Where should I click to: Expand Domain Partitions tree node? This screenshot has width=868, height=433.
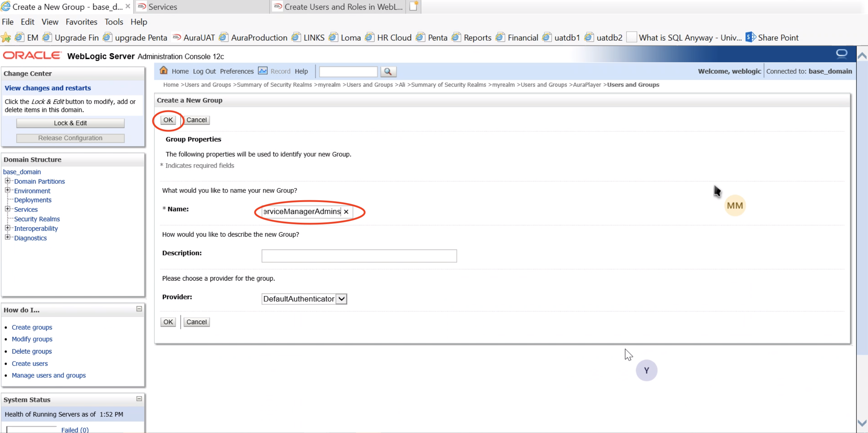(x=7, y=180)
